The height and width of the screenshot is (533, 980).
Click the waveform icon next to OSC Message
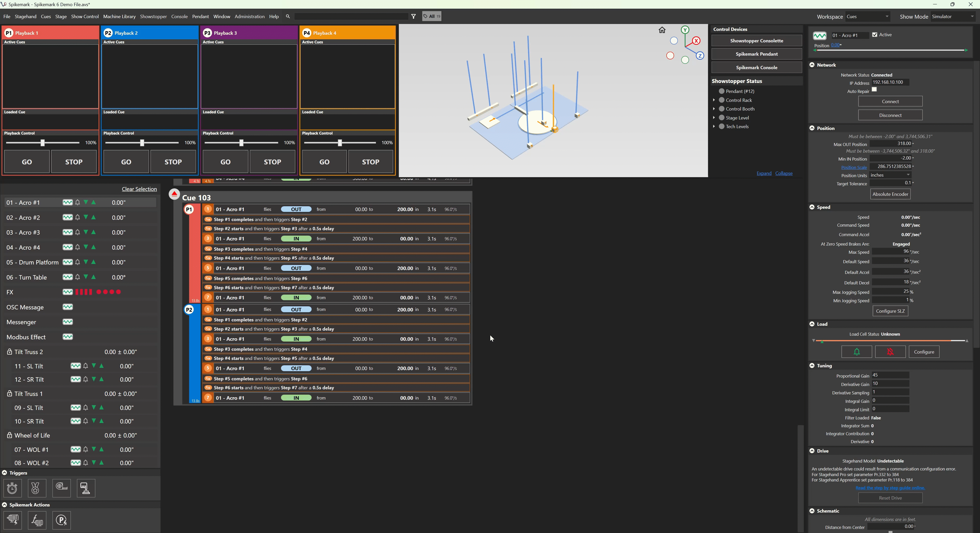pyautogui.click(x=67, y=307)
